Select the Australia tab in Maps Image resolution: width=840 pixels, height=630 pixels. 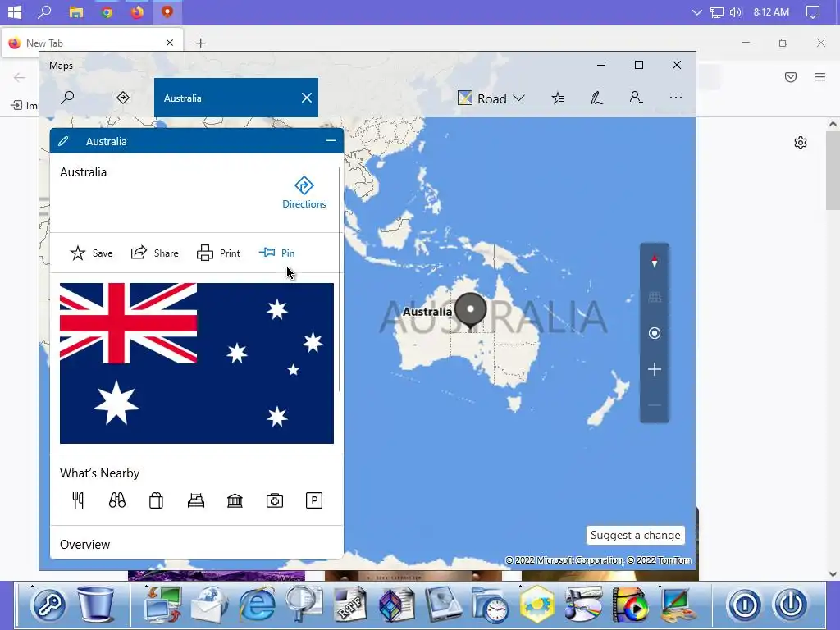click(235, 98)
